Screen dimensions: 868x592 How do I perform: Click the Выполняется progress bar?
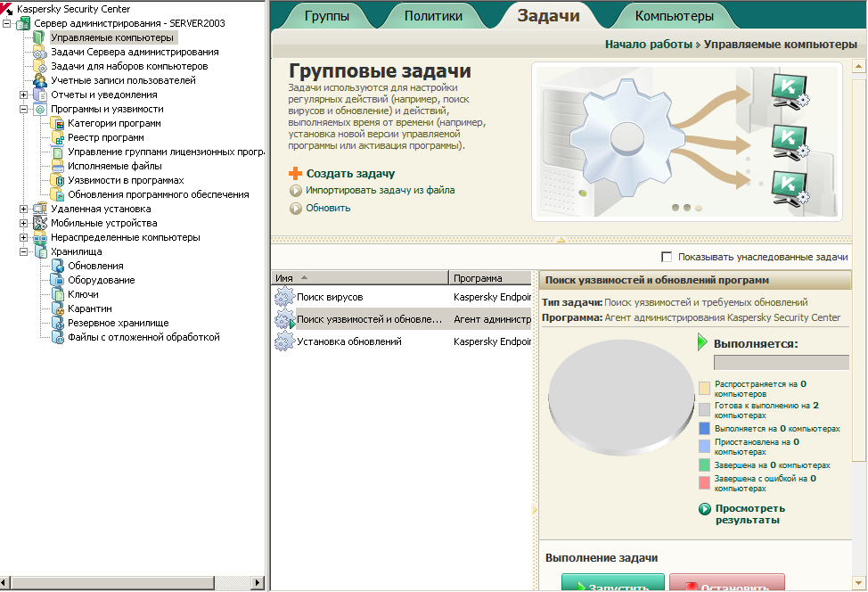[781, 363]
